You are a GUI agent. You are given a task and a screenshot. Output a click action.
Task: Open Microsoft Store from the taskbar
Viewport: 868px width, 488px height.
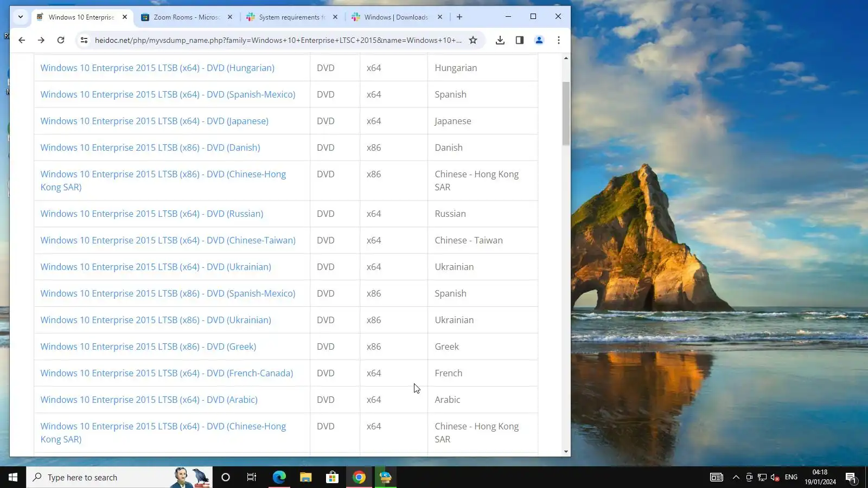pos(332,477)
